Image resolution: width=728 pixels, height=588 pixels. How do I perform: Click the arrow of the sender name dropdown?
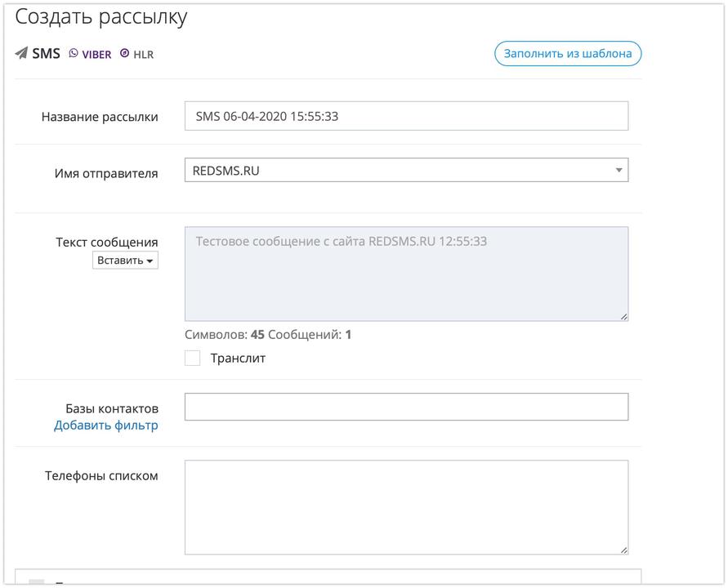619,171
